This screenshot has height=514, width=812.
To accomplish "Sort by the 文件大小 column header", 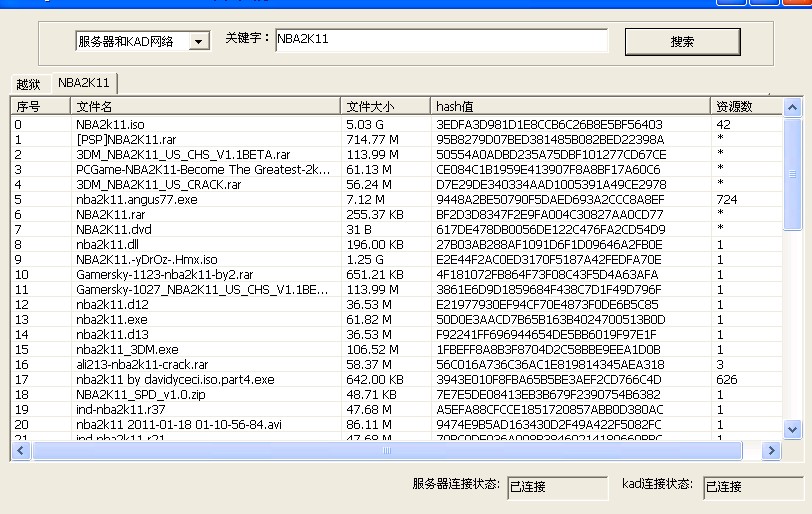I will 385,106.
